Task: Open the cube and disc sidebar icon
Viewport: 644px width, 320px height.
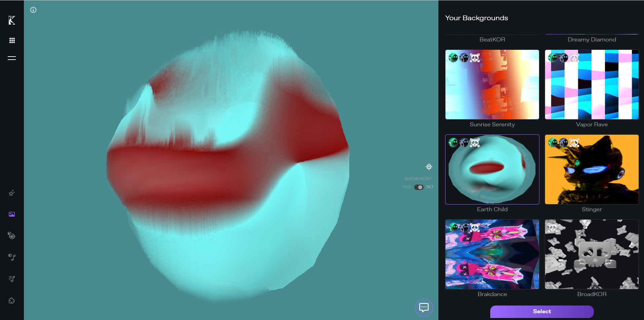Action: 12,235
